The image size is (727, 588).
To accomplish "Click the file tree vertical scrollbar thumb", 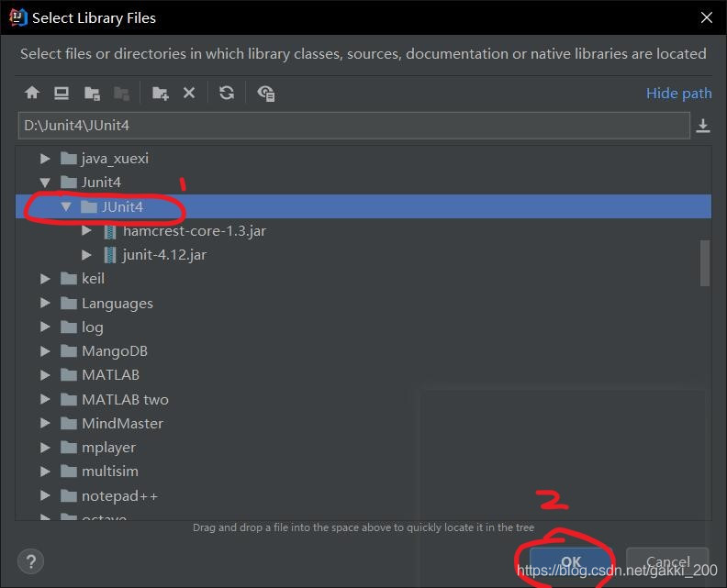I will click(x=705, y=262).
